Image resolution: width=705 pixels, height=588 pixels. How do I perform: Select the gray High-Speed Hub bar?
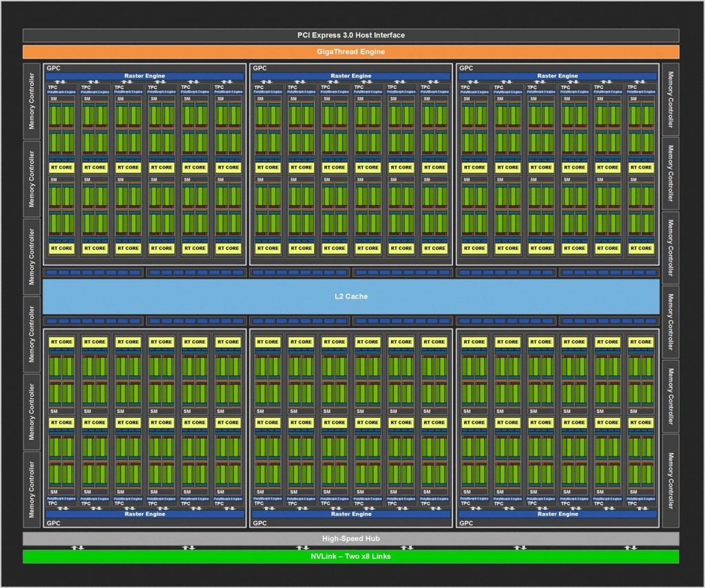click(x=351, y=538)
